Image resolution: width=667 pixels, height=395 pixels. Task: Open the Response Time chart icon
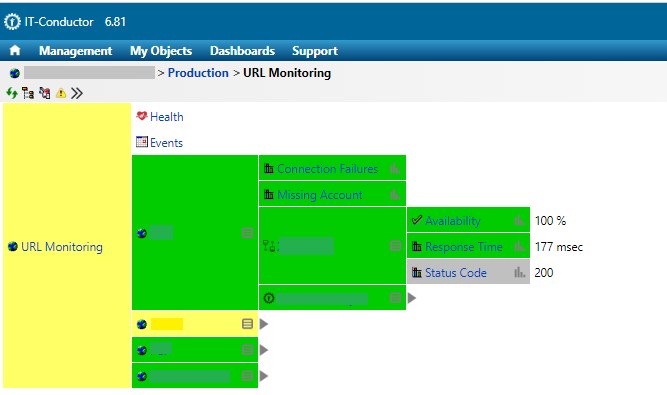pos(519,246)
